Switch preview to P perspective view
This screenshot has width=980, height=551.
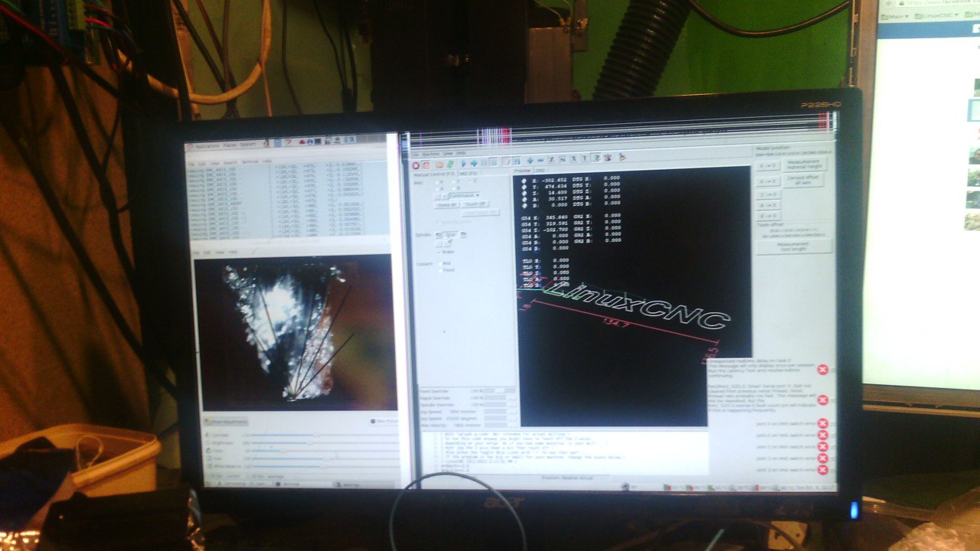click(x=596, y=157)
